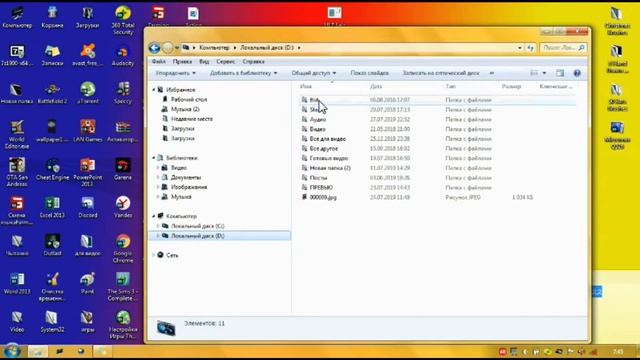This screenshot has width=640, height=360.
Task: Select The Sims 3 desktop icon
Action: click(x=123, y=287)
